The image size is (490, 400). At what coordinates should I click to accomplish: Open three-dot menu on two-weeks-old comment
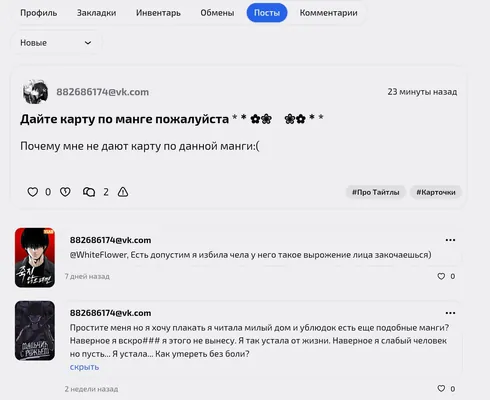pyautogui.click(x=450, y=313)
